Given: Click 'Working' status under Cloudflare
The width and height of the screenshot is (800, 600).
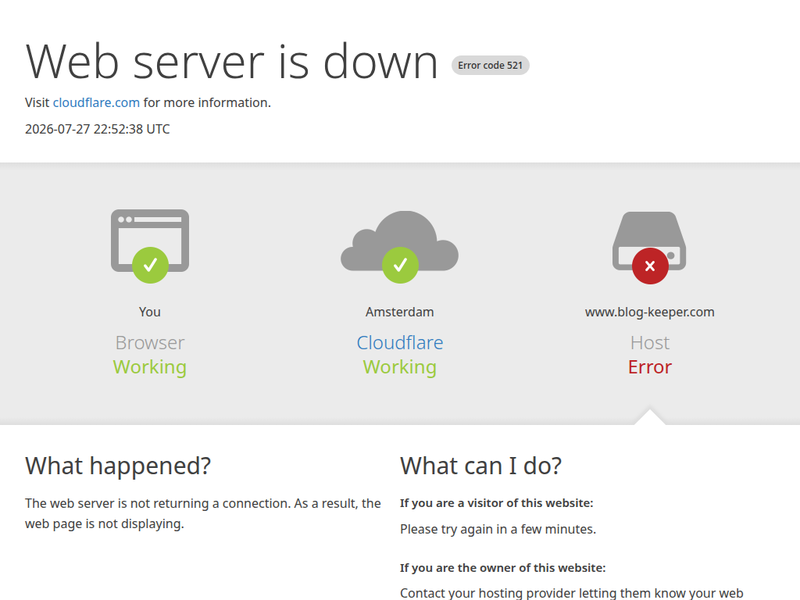Looking at the screenshot, I should (399, 367).
